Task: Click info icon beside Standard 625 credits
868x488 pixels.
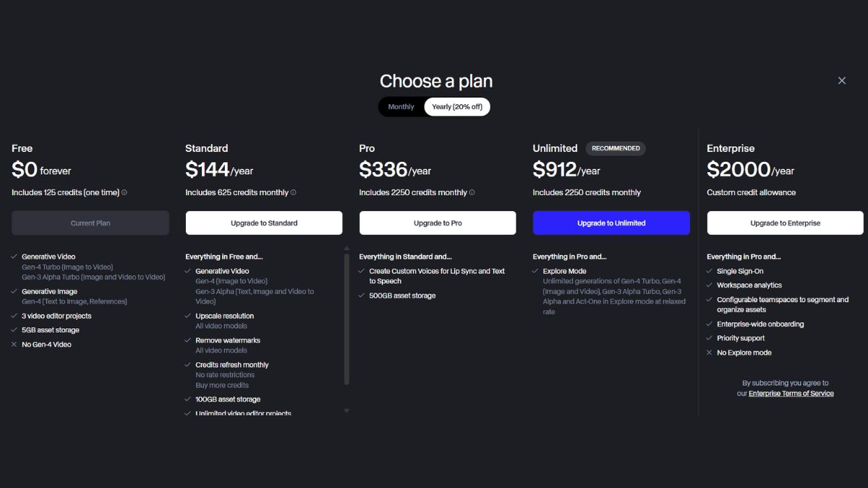Action: click(x=293, y=192)
